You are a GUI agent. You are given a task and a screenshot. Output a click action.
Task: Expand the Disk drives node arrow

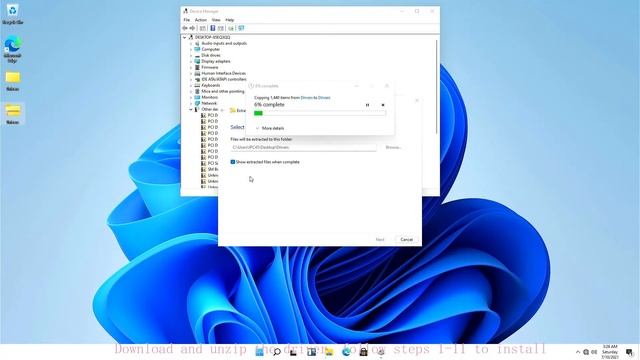pos(191,55)
